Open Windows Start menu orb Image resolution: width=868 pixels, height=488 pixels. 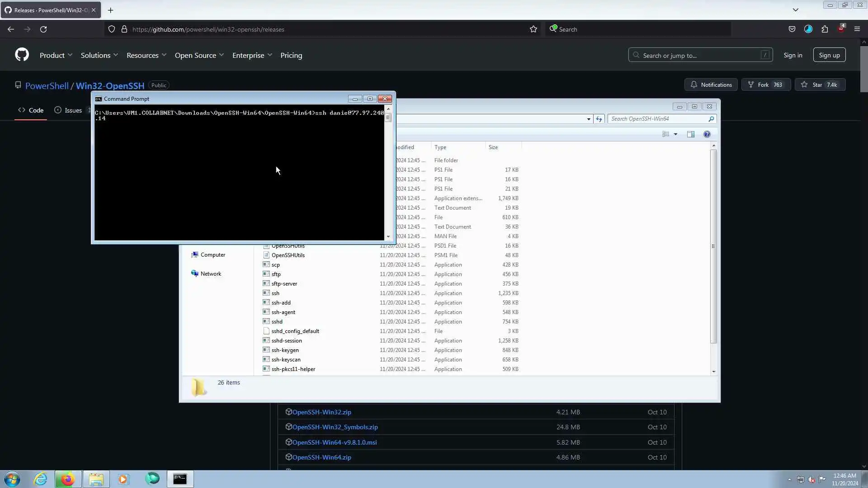(x=12, y=479)
